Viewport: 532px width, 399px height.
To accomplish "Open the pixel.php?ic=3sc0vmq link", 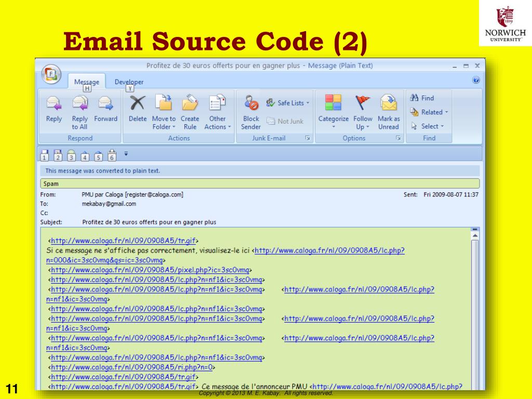I will 150,270.
